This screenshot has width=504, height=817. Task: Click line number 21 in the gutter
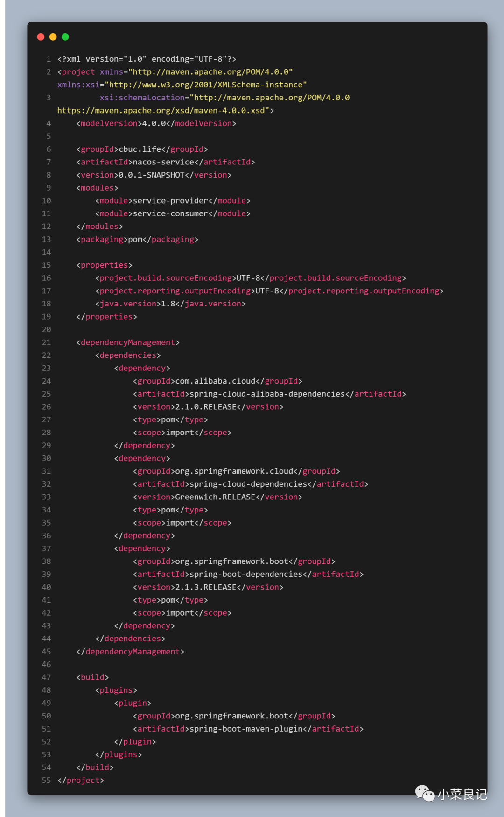[46, 342]
